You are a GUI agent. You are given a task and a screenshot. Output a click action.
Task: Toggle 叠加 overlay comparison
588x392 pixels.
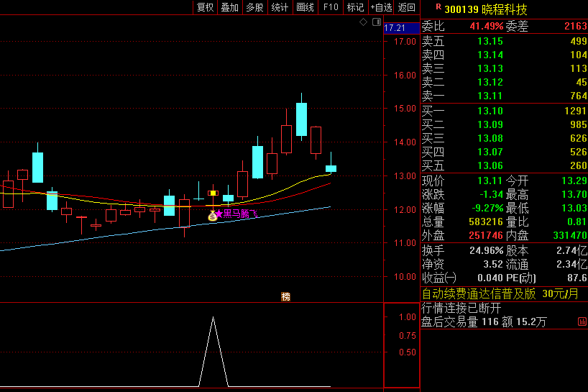point(229,7)
